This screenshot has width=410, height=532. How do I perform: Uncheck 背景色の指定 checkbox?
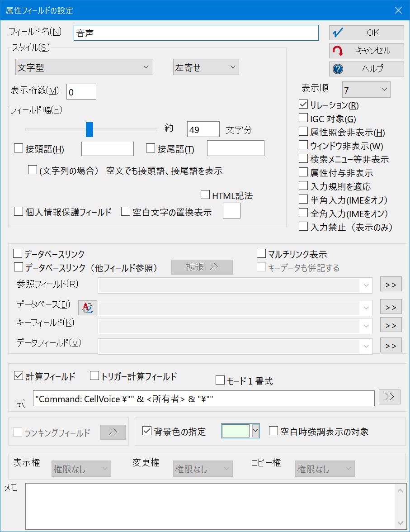coord(147,431)
